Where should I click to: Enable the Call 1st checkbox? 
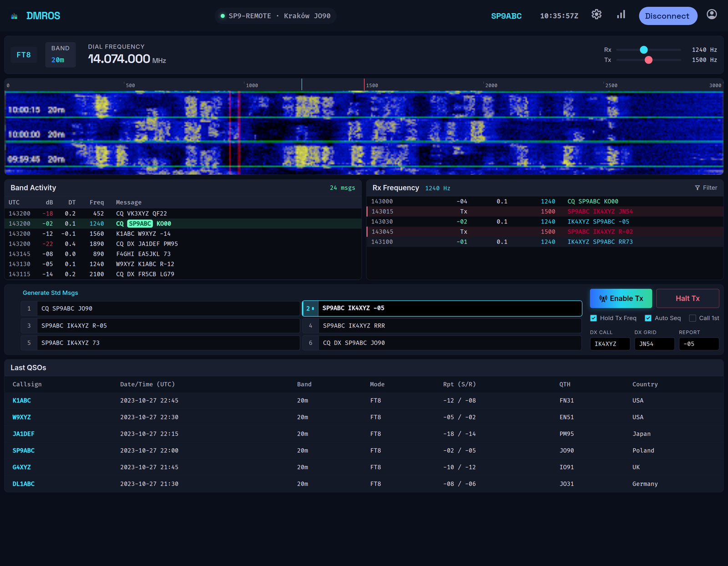click(693, 318)
